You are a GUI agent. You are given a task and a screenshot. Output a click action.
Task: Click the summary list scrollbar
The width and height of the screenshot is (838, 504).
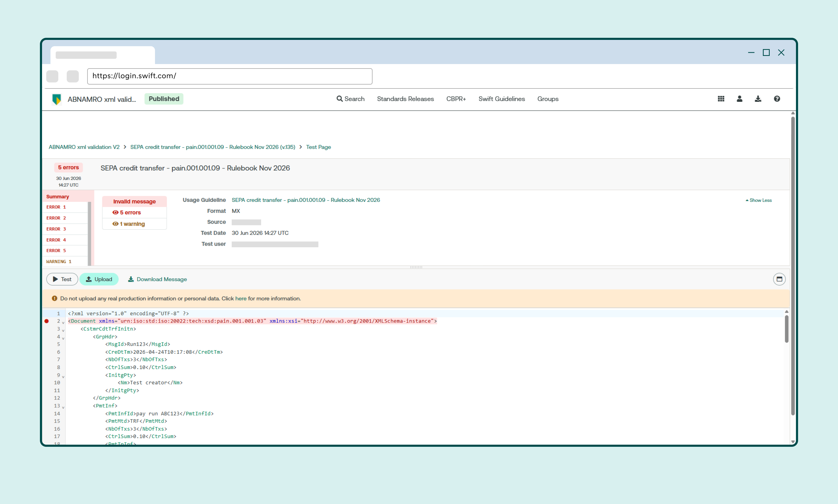[x=90, y=234]
